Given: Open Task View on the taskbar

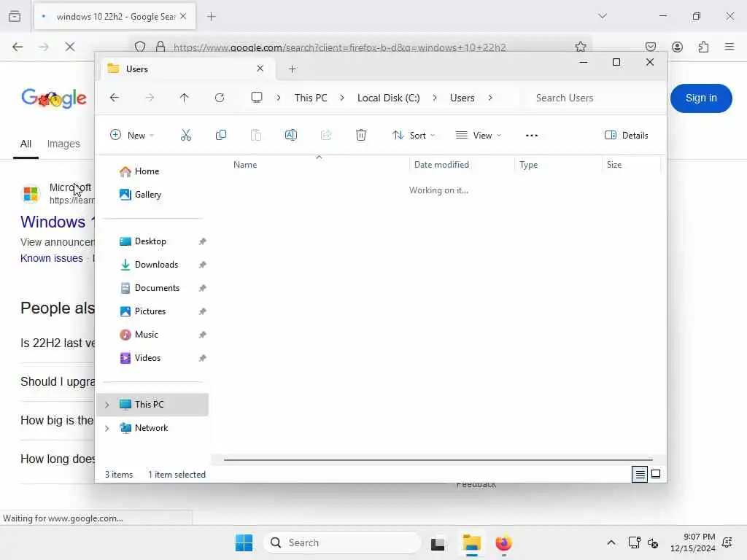Looking at the screenshot, I should click(438, 542).
